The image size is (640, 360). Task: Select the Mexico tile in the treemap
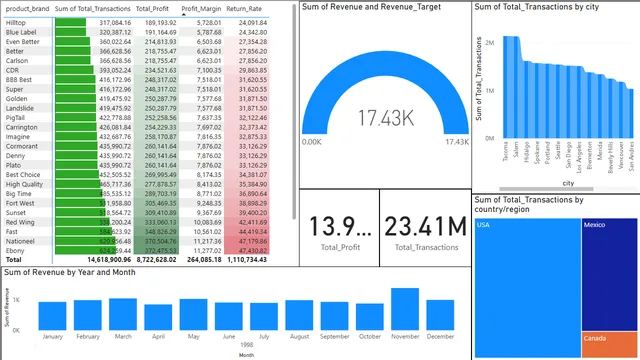tap(609, 274)
